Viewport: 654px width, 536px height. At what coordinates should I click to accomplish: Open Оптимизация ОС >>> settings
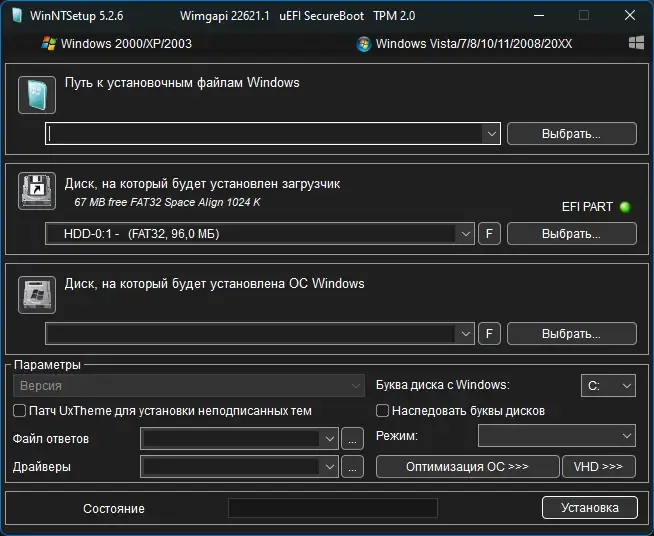click(x=468, y=466)
